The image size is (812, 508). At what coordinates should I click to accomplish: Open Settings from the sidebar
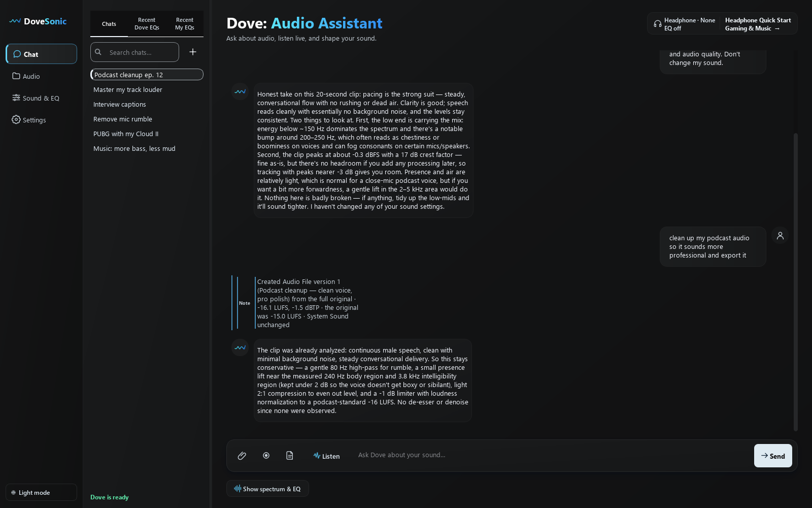coord(42,120)
